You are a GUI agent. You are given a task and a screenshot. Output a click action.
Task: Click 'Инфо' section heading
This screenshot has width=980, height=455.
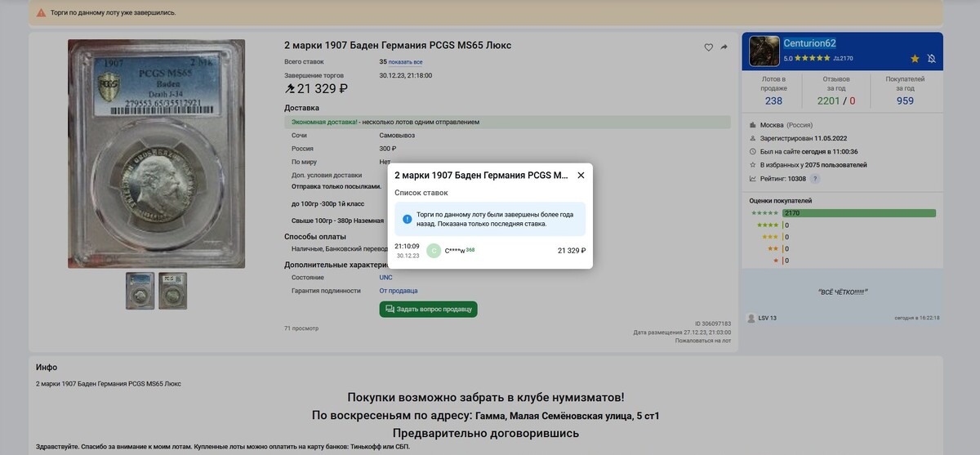[x=47, y=368]
